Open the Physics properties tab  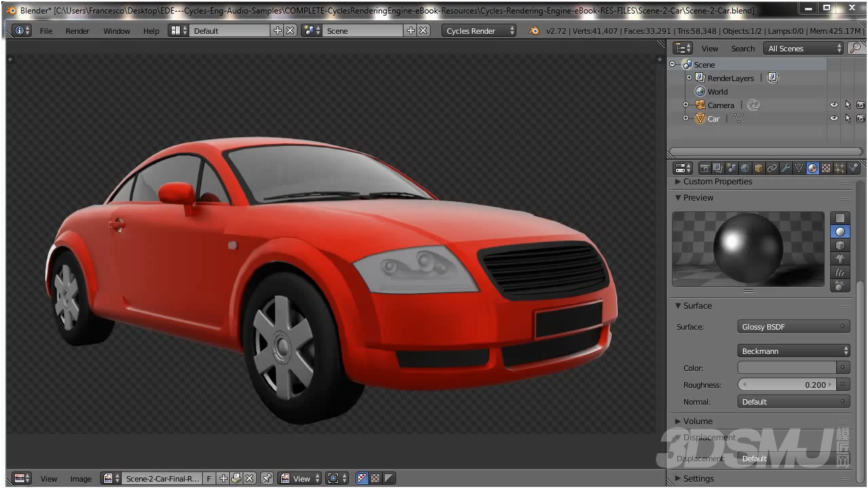click(854, 168)
